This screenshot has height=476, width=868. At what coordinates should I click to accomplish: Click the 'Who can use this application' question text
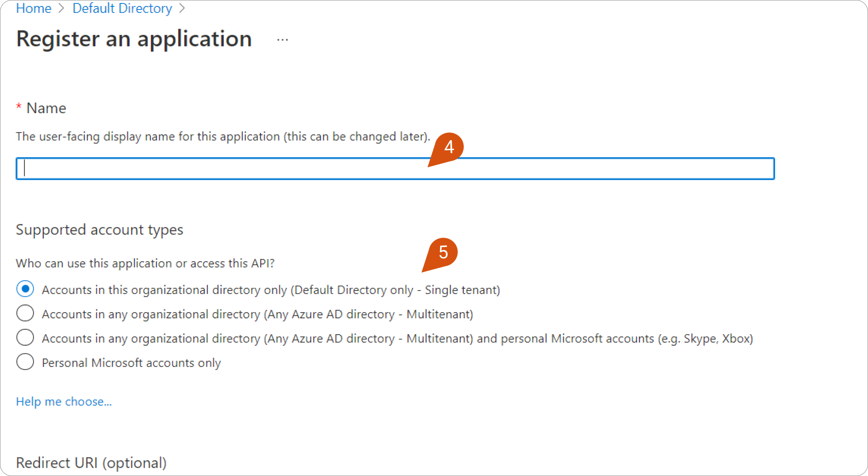click(x=145, y=263)
